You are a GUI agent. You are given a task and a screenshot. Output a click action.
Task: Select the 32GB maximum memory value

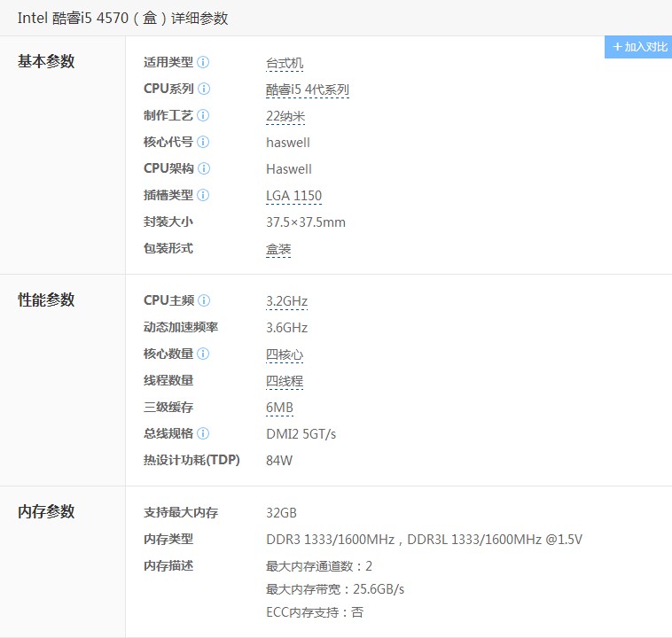(x=281, y=513)
